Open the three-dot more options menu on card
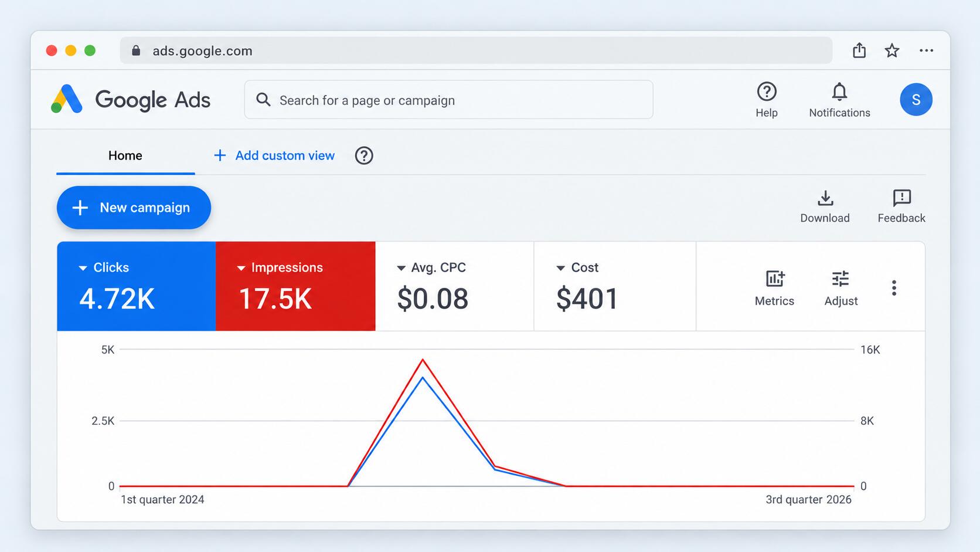Screen dimensions: 980x552 click(x=894, y=287)
